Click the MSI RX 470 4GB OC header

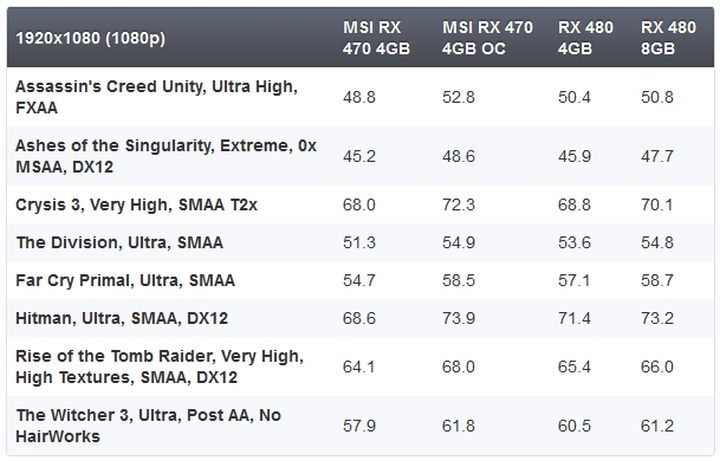(487, 36)
